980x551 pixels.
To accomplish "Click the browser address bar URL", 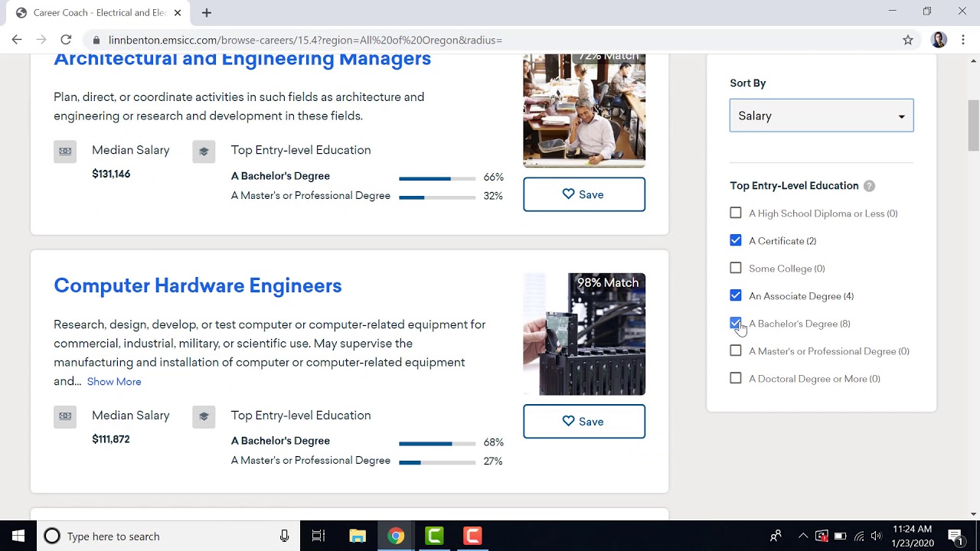I will tap(305, 40).
